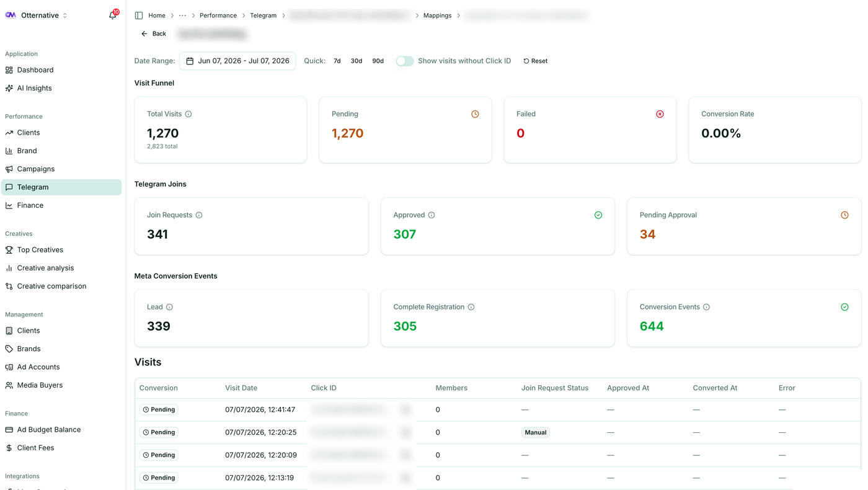Select 90d quick range
Screen dimensions: 868x490
378,61
